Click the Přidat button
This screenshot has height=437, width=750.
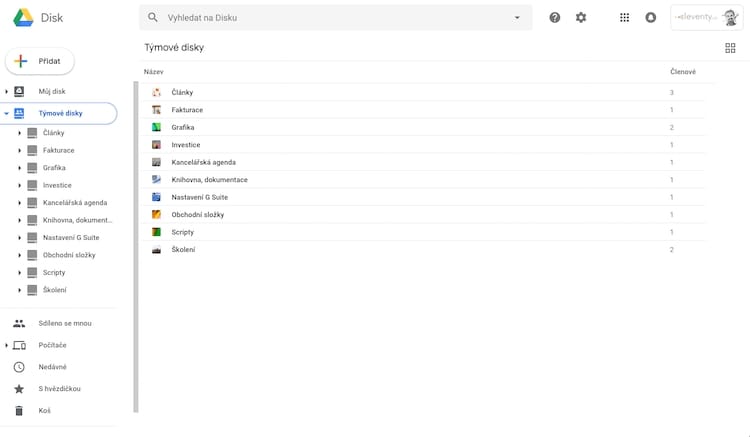40,61
